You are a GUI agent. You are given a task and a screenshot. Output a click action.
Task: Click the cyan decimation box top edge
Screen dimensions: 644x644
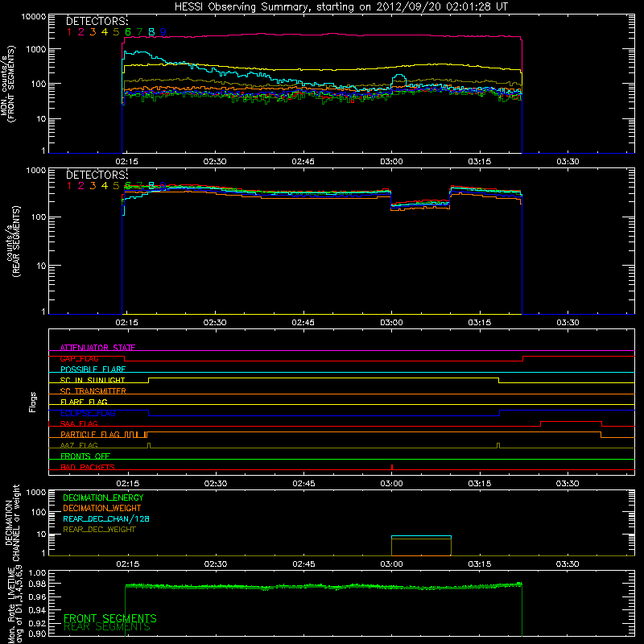click(421, 536)
